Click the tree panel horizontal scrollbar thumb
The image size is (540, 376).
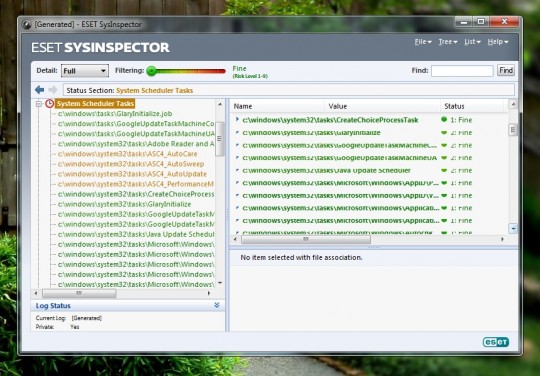click(x=79, y=293)
